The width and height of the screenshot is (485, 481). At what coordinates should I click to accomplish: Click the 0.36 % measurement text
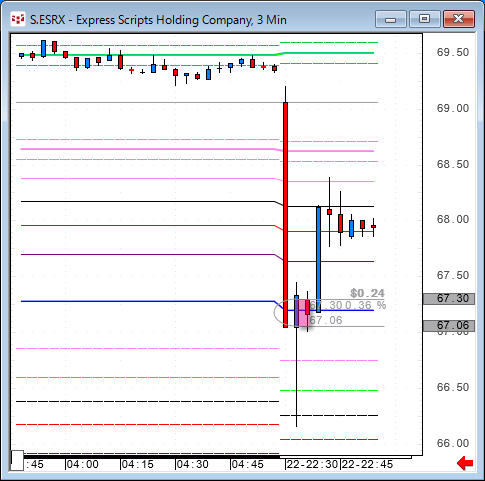point(365,305)
